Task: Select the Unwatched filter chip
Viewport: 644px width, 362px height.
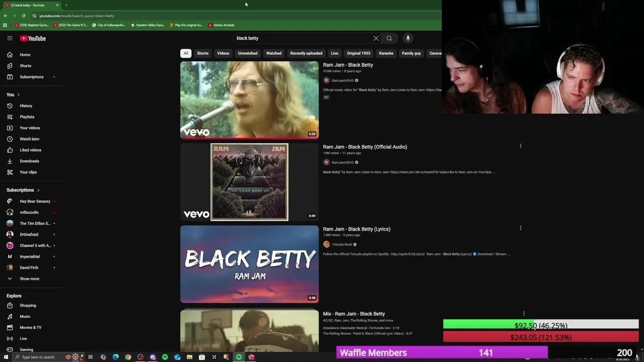Action: pyautogui.click(x=248, y=53)
